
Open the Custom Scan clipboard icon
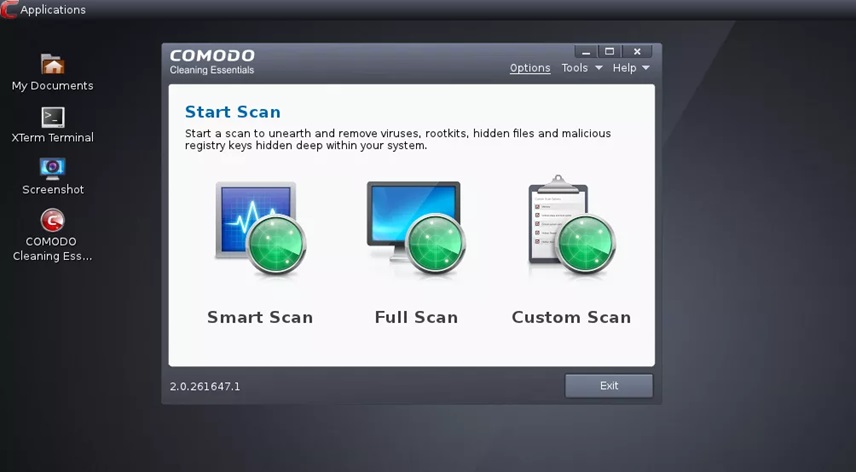click(571, 225)
